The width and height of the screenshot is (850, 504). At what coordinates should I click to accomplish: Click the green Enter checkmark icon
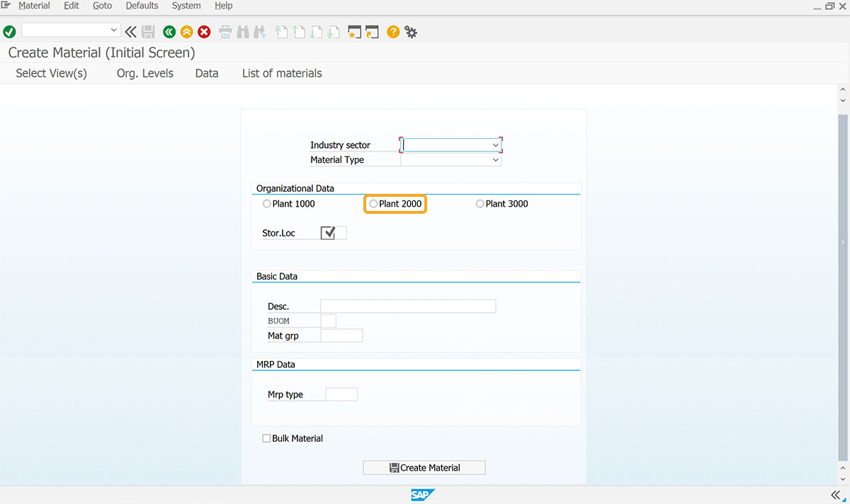coord(9,32)
